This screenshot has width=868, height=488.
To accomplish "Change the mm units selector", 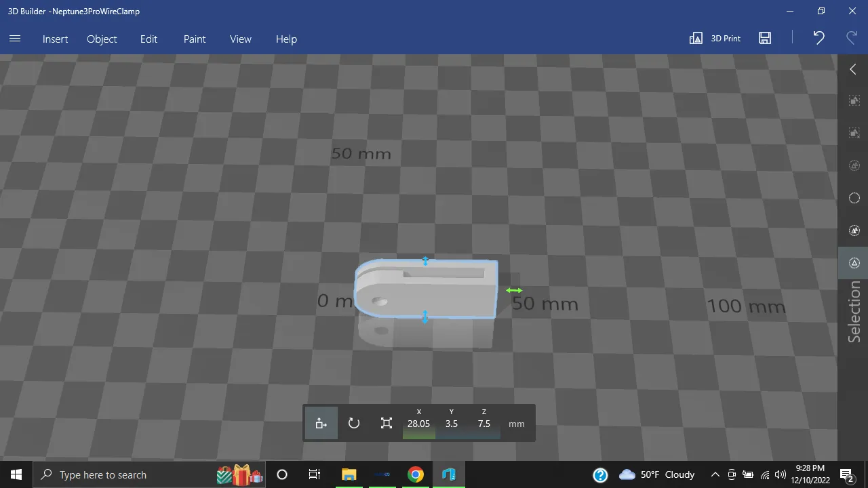I will (x=517, y=424).
